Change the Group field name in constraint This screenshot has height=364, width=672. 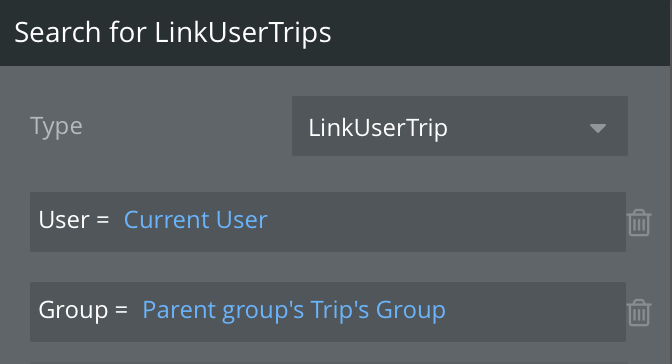coord(73,310)
